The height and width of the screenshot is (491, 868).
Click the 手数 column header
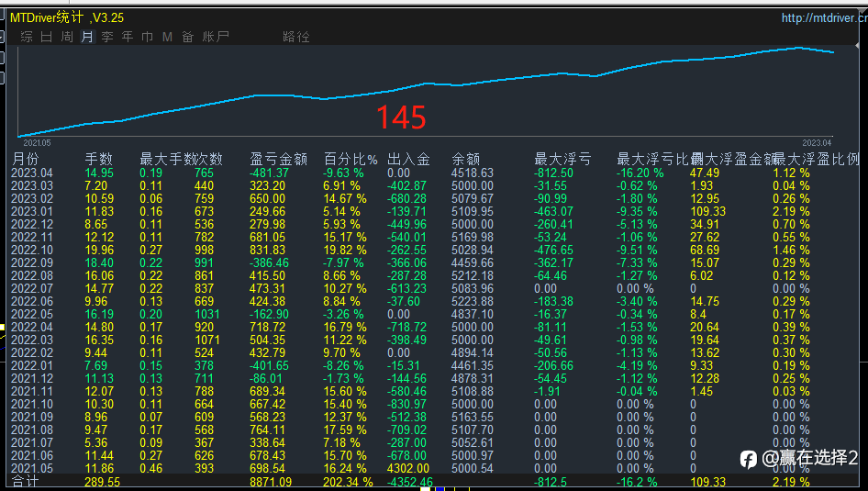[x=99, y=159]
